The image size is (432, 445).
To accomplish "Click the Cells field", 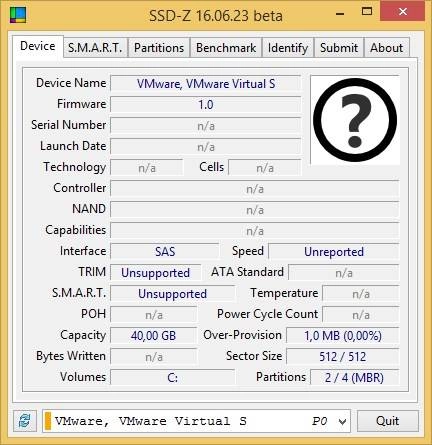I will click(265, 168).
